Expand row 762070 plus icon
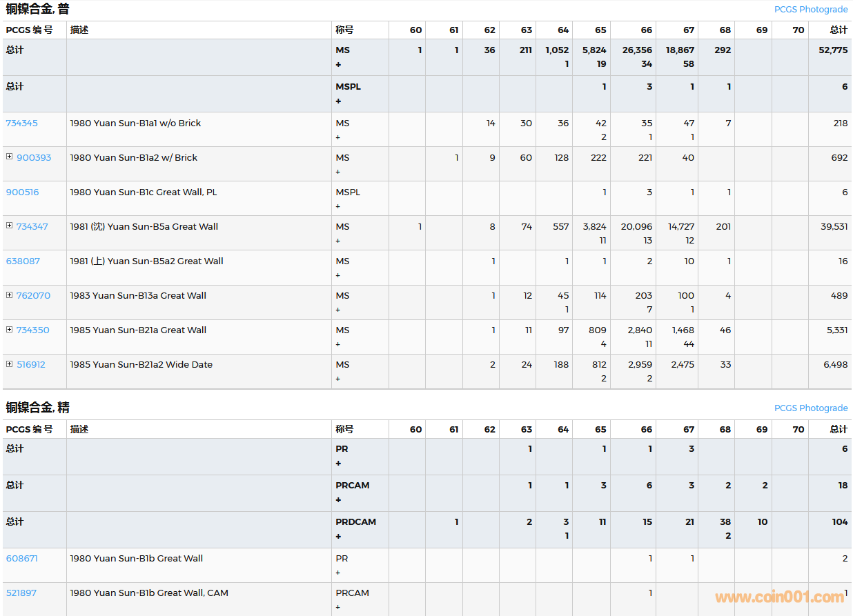 pos(10,295)
